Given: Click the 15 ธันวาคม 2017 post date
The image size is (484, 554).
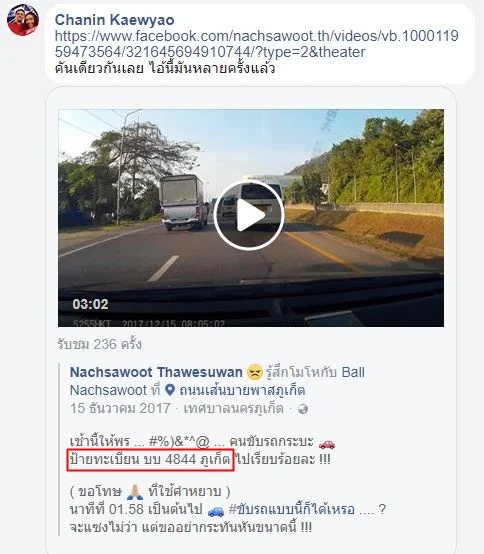Looking at the screenshot, I should [x=120, y=408].
